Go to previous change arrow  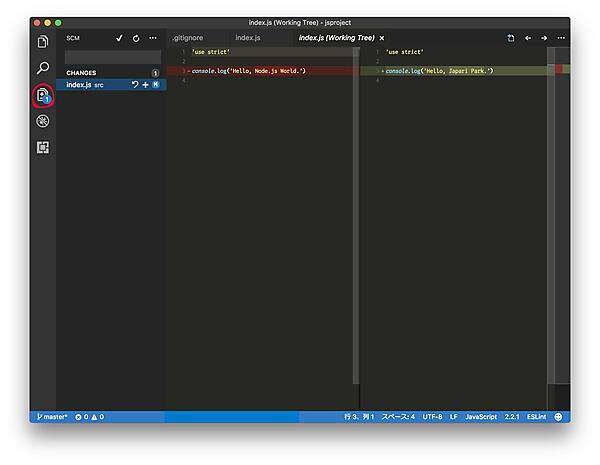point(527,38)
